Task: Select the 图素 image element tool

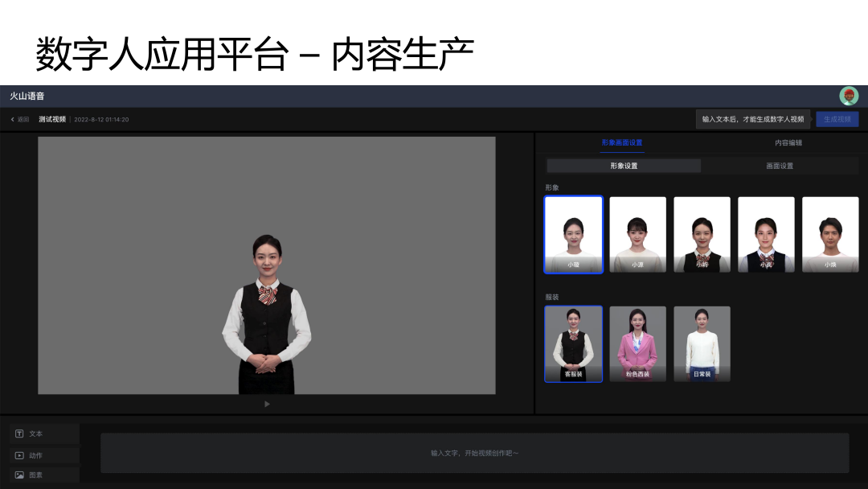Action: pos(45,475)
